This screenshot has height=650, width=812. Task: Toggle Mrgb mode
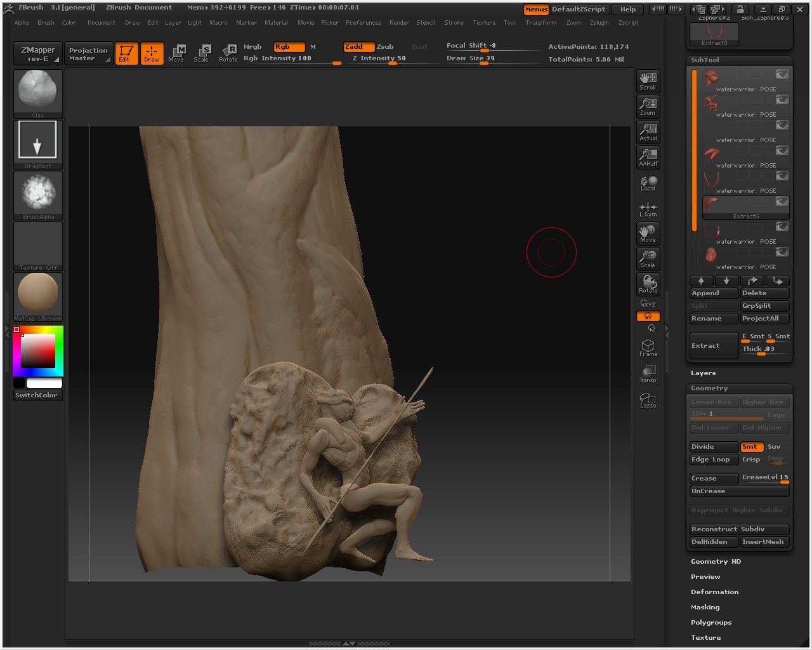252,47
